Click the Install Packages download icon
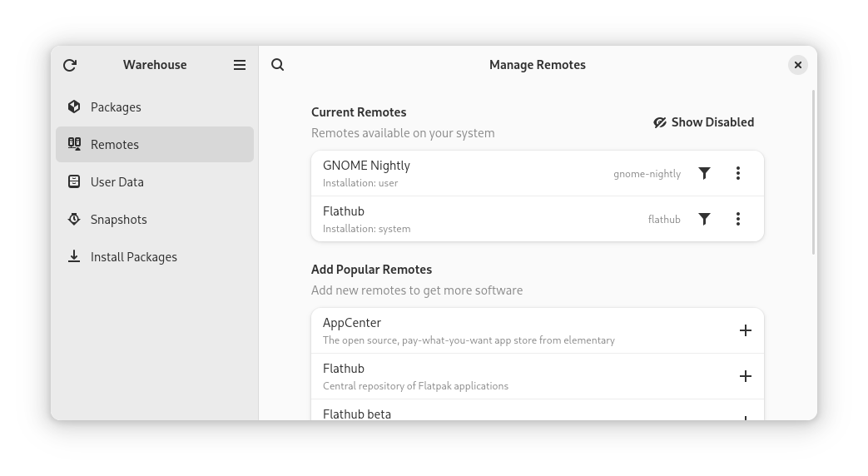Screen dimensions: 868x476 pos(74,256)
